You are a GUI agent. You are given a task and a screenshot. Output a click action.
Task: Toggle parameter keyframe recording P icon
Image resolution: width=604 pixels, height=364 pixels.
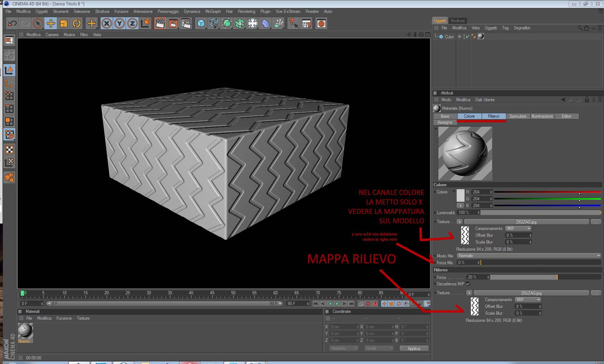(x=406, y=304)
